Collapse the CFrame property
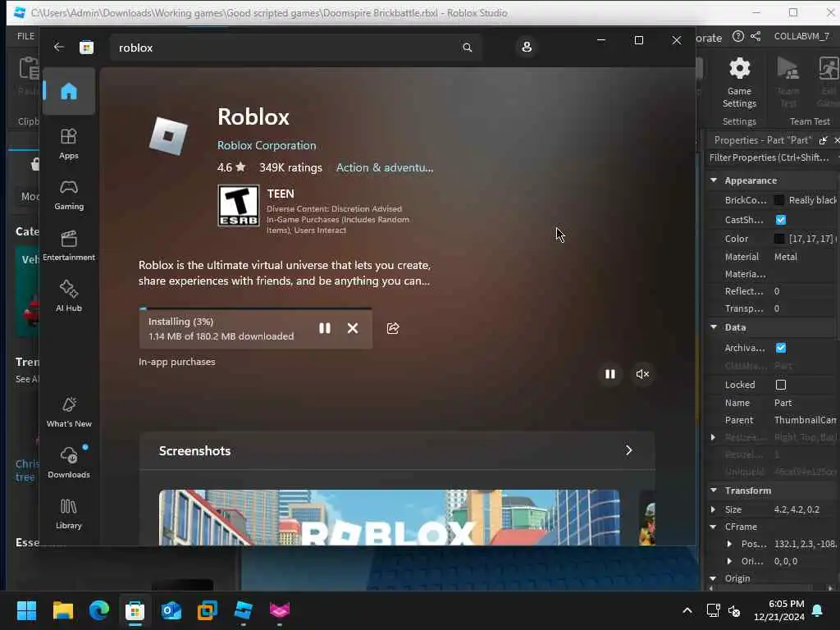The image size is (840, 630). 713,527
